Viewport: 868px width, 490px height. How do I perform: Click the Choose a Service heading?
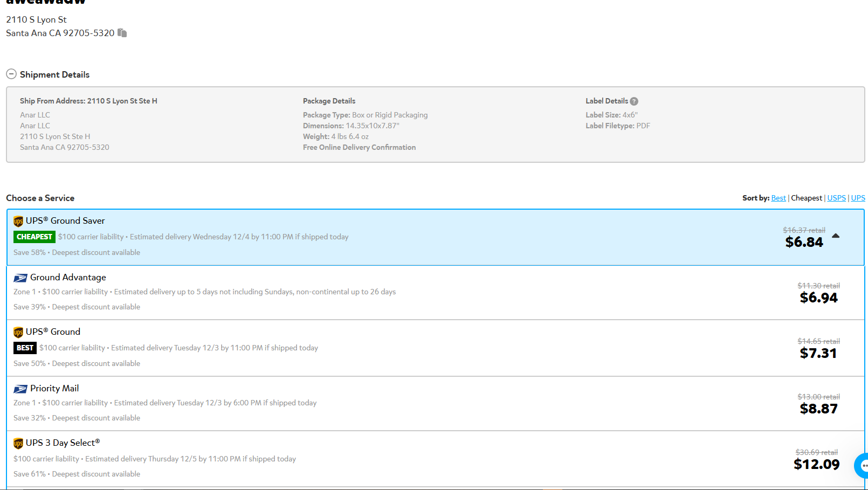40,198
